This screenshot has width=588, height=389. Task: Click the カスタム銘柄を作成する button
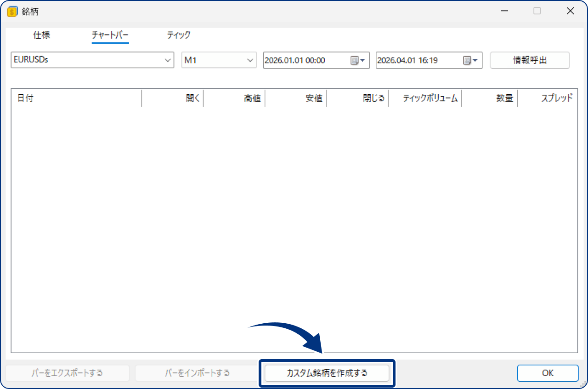coord(327,373)
